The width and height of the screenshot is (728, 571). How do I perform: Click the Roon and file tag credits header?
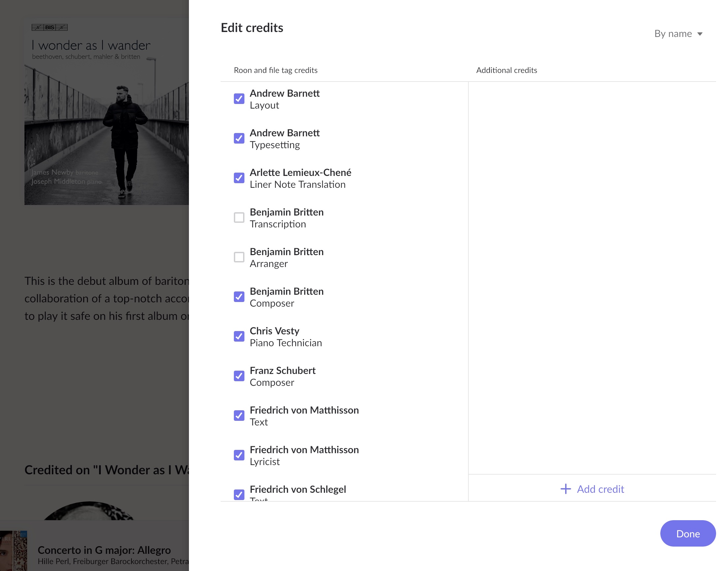pyautogui.click(x=275, y=70)
